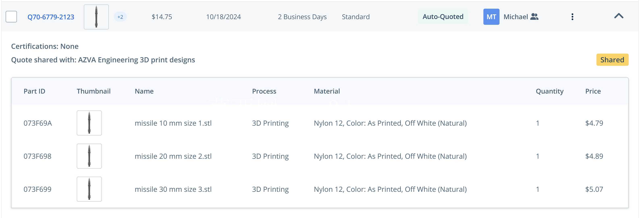Click the 3D Printing process of part 073F69A
Screen dimensions: 644x218
[x=270, y=123]
